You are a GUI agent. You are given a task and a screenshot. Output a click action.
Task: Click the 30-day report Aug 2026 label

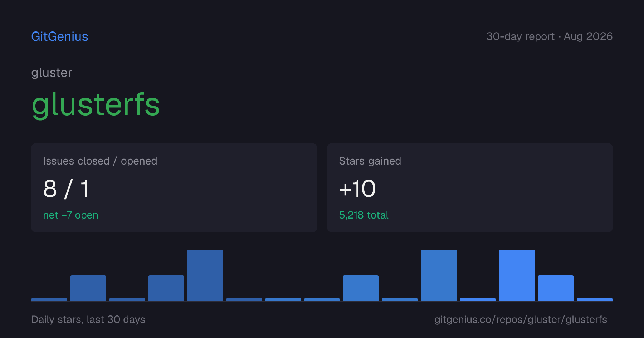[x=549, y=36]
